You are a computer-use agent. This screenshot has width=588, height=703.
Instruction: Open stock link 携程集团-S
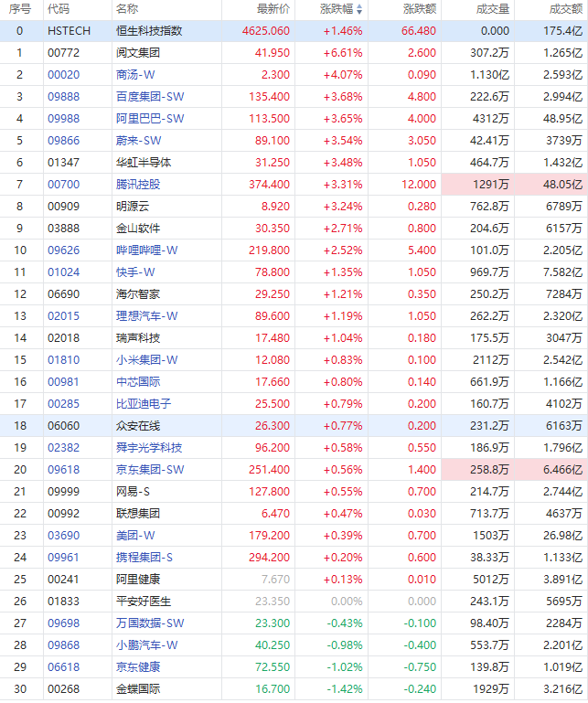tap(144, 558)
